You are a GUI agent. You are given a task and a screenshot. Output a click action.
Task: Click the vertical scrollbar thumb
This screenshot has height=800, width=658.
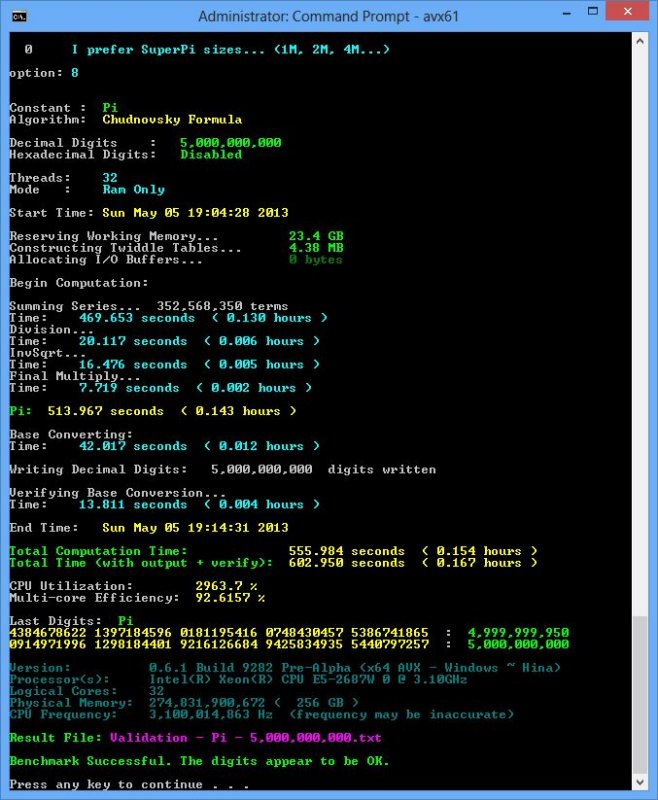point(640,694)
